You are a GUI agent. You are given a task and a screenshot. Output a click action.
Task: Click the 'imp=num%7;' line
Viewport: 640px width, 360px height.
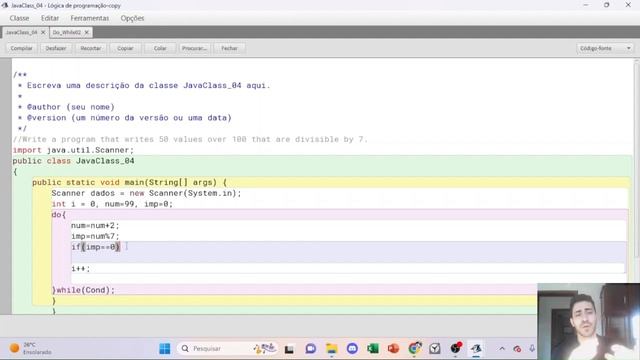click(x=95, y=236)
